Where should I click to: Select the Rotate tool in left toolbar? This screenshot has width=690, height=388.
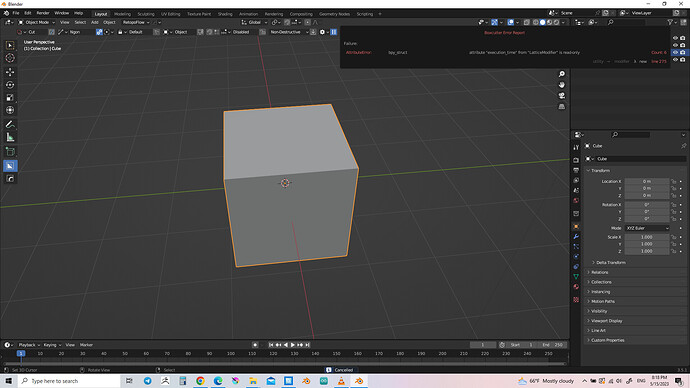coord(10,84)
